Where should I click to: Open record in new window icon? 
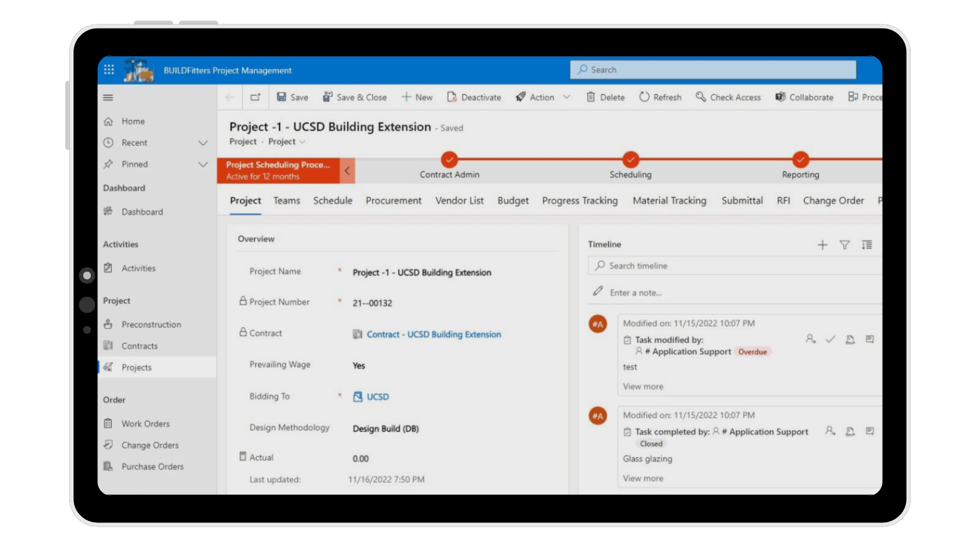[255, 97]
